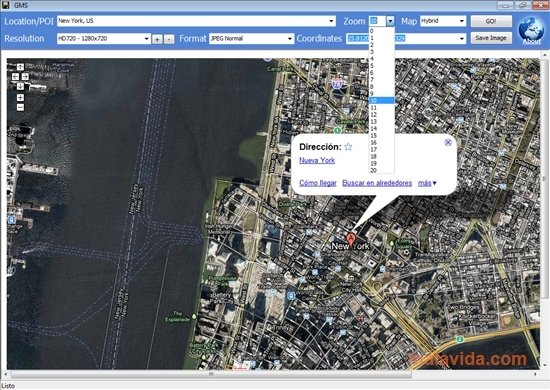Select zoom level 15 from list
The image size is (550, 390).
(381, 135)
